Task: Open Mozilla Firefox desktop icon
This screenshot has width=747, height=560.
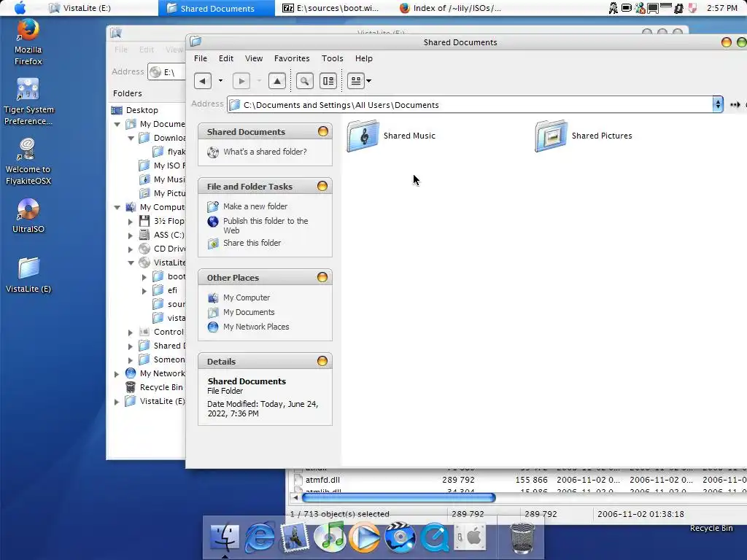Action: pyautogui.click(x=28, y=42)
